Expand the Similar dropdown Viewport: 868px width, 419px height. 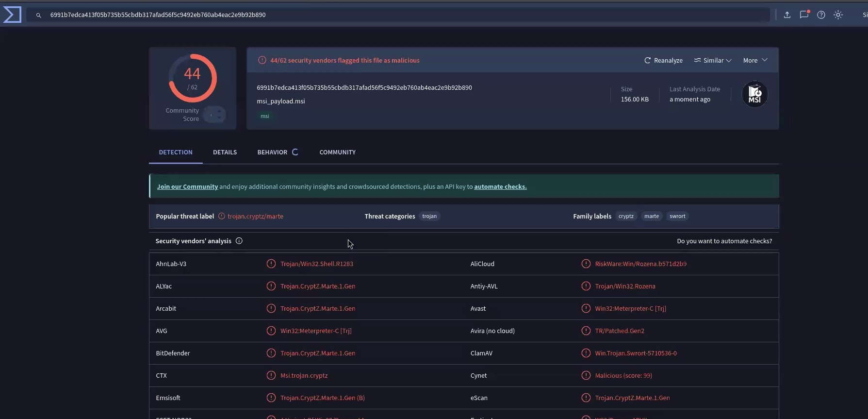pyautogui.click(x=713, y=60)
